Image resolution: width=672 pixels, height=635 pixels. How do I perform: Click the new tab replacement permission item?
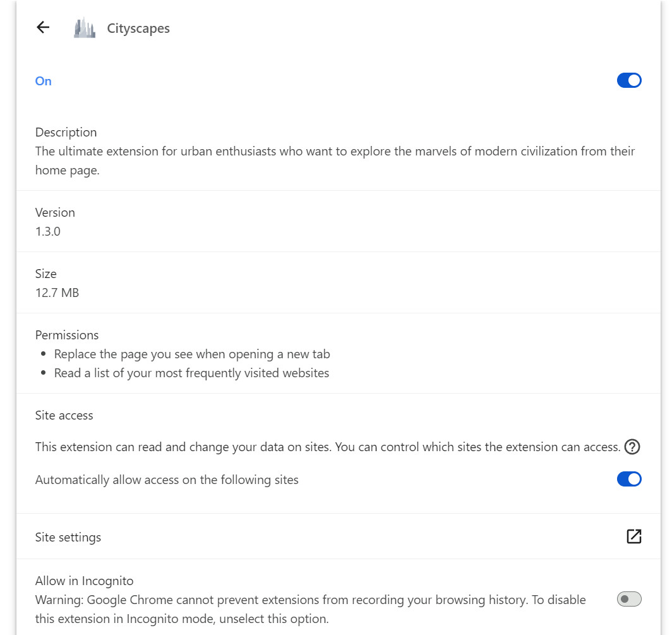click(x=192, y=354)
